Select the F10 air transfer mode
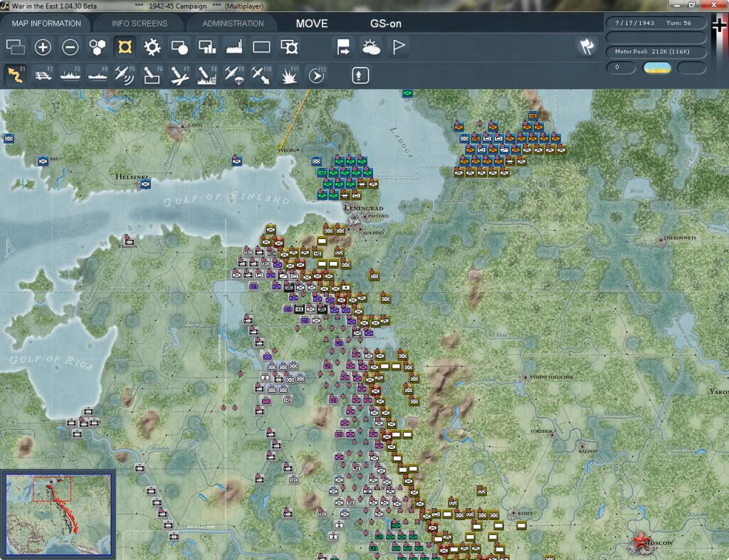This screenshot has width=729, height=560. click(x=261, y=75)
